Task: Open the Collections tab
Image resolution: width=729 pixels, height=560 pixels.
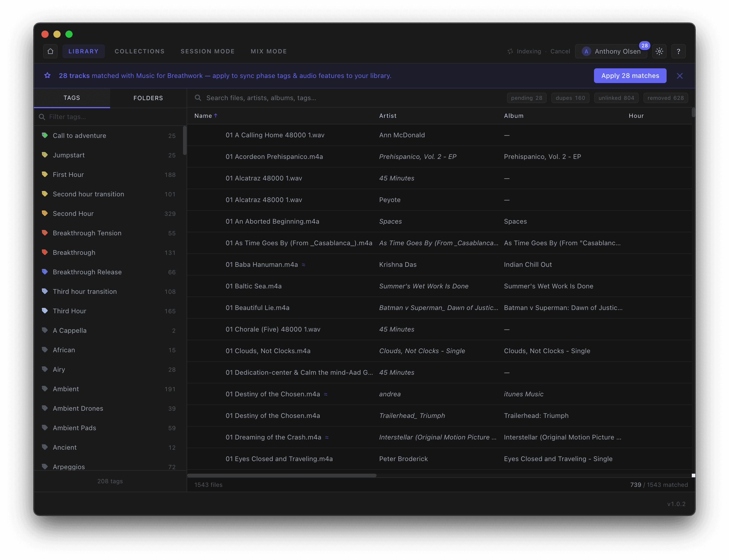Action: click(x=139, y=51)
